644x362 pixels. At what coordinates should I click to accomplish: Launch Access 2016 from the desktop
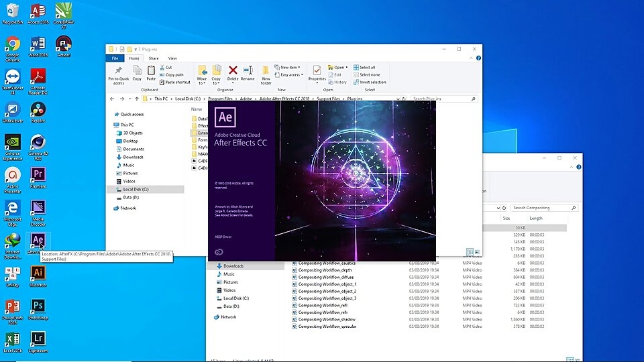click(38, 13)
